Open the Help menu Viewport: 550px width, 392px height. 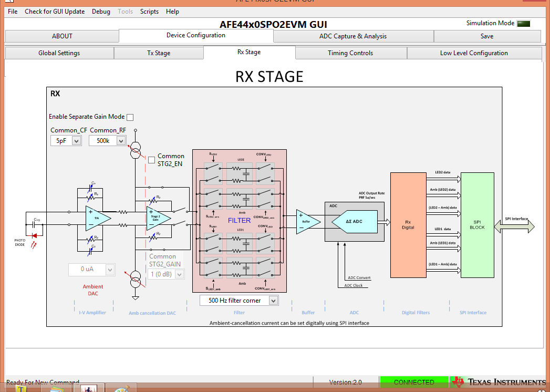click(x=173, y=12)
